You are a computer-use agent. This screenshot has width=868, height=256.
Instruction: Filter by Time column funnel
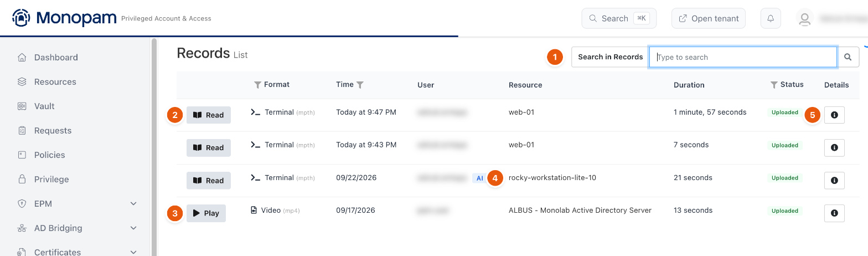tap(360, 85)
